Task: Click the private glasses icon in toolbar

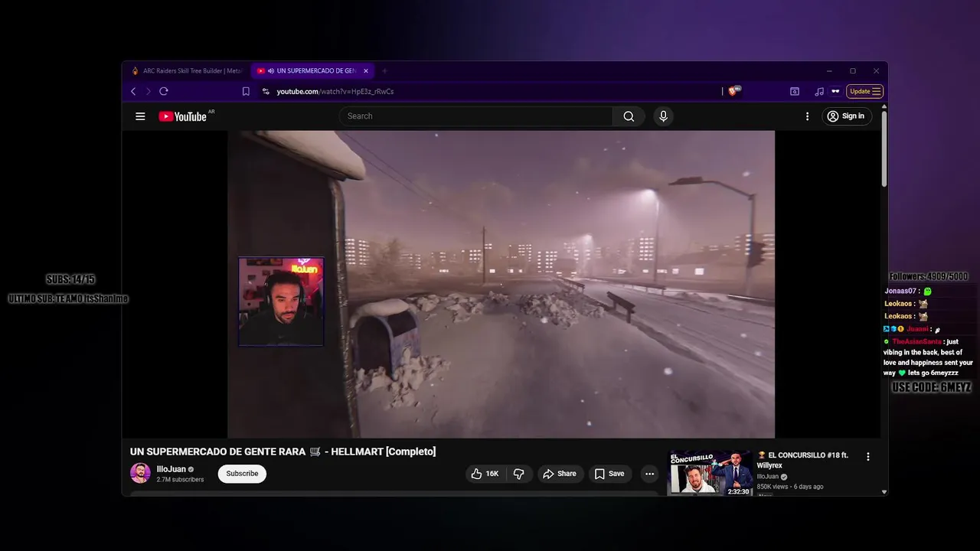Action: [835, 91]
